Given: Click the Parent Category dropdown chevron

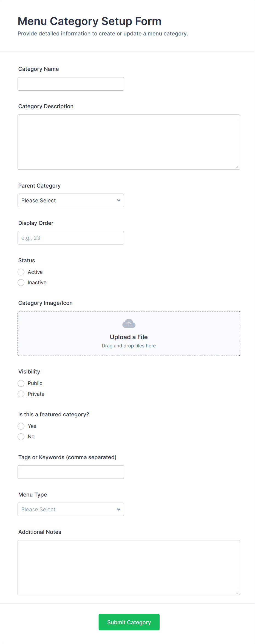Looking at the screenshot, I should coord(118,200).
